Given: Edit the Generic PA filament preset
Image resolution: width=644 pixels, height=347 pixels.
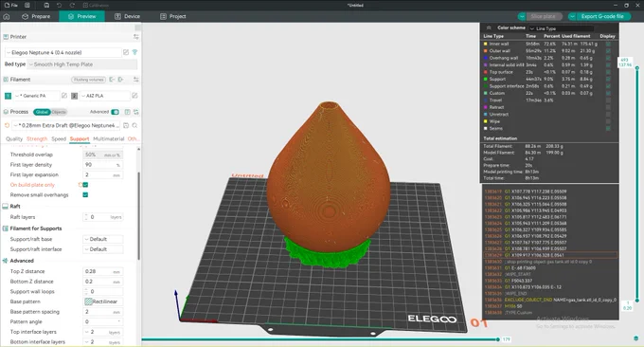Looking at the screenshot, I should pos(64,96).
